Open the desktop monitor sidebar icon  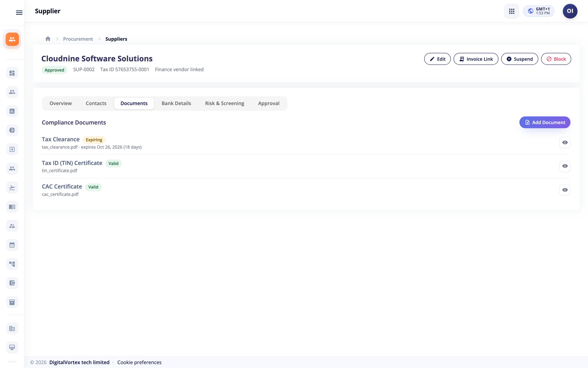pyautogui.click(x=12, y=348)
